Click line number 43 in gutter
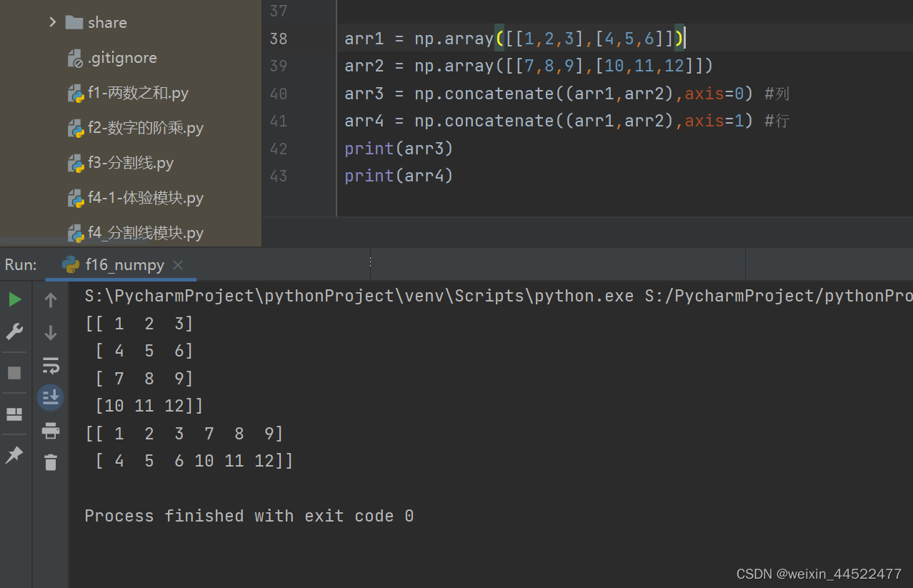 pos(279,176)
